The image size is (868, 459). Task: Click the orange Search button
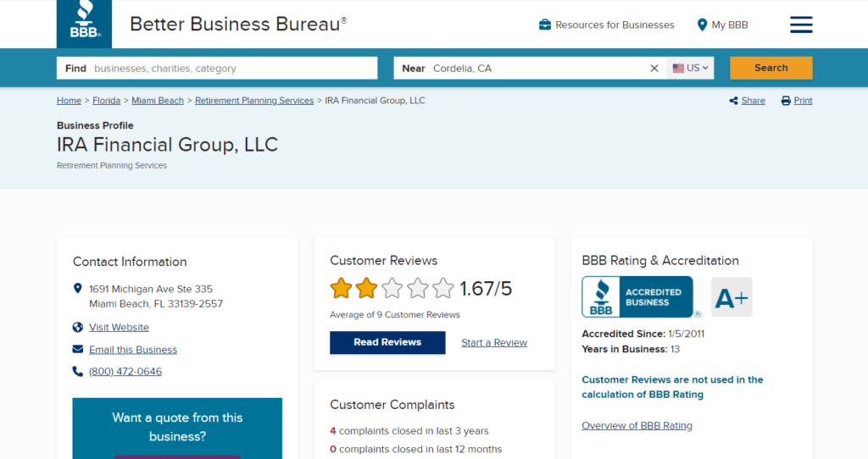(771, 68)
